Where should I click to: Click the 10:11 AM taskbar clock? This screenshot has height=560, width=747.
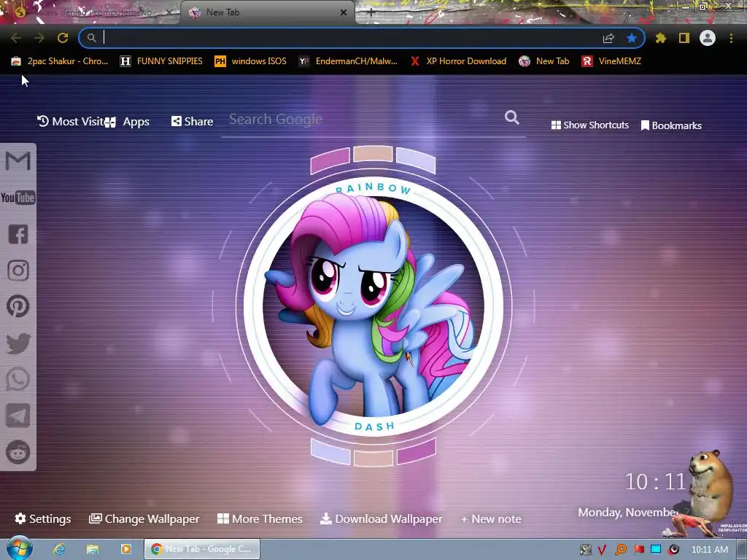click(709, 550)
